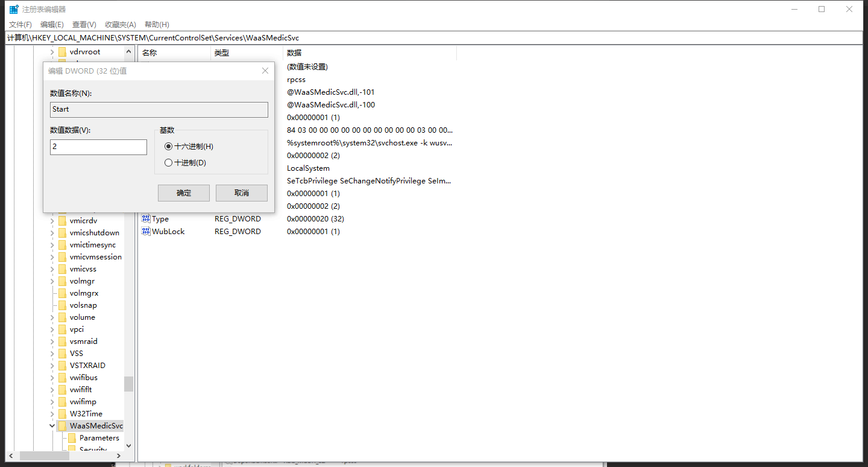Expand the W32Time tree node
This screenshot has height=467, width=868.
(x=52, y=414)
